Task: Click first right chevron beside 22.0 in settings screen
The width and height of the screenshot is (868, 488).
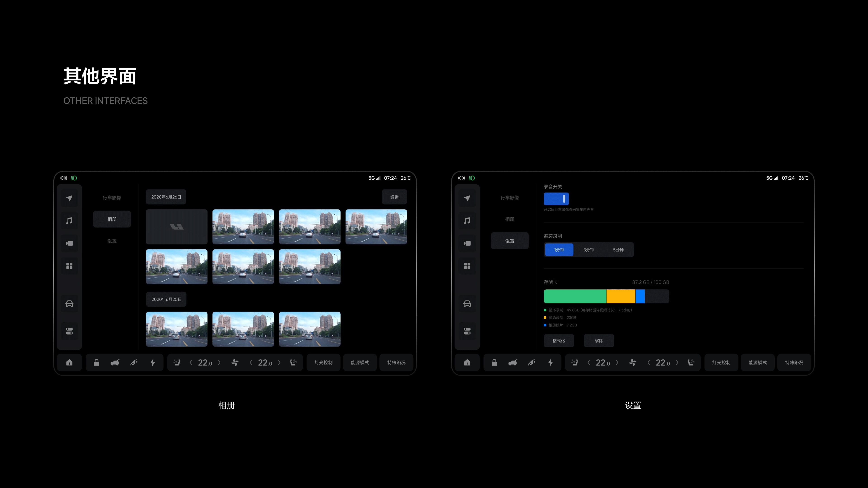Action: tap(617, 363)
